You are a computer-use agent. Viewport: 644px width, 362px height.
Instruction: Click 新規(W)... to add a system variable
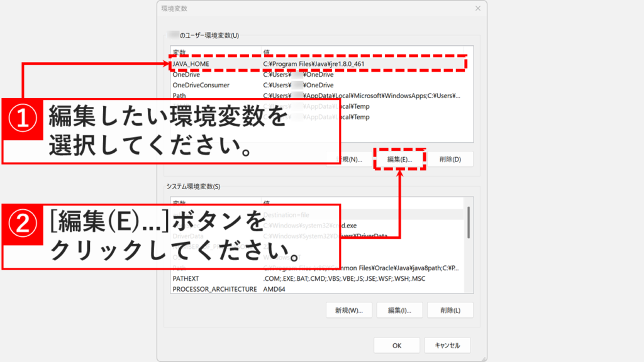350,310
